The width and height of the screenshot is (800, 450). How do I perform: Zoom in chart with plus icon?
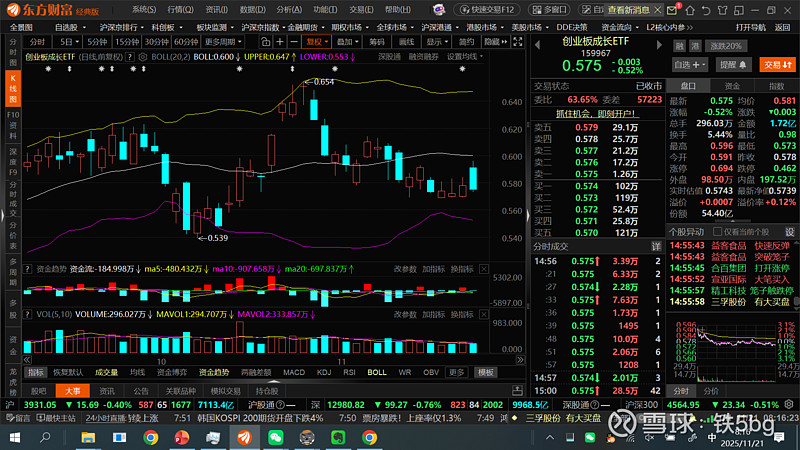(x=280, y=42)
